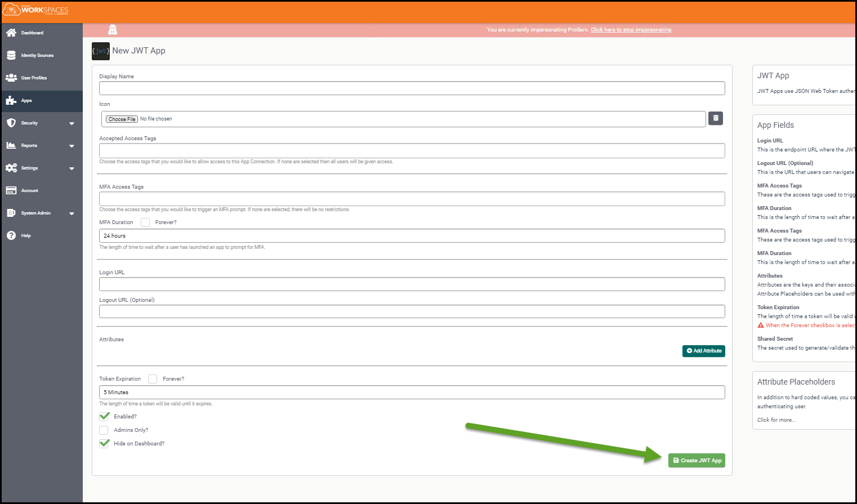Click the Account card icon

point(11,190)
